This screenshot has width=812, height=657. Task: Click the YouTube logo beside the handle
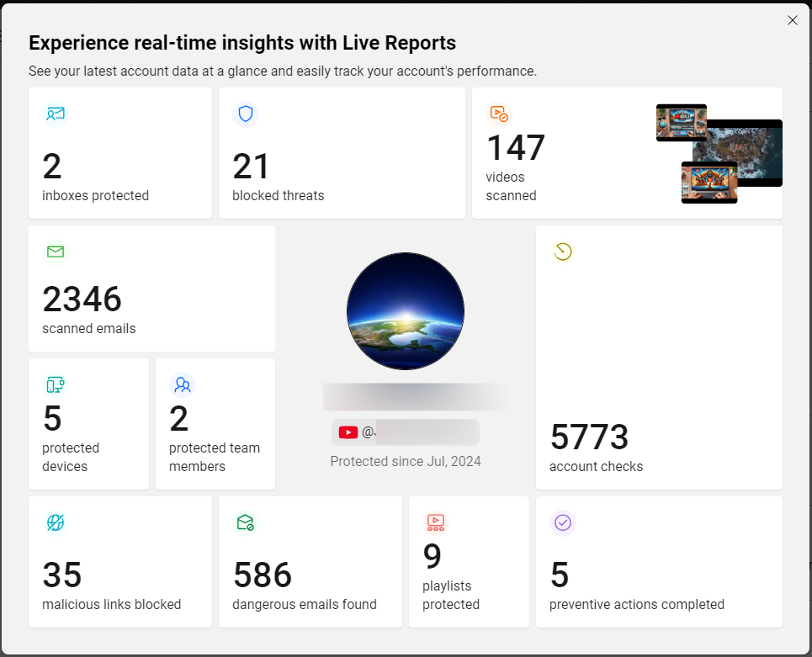point(348,432)
